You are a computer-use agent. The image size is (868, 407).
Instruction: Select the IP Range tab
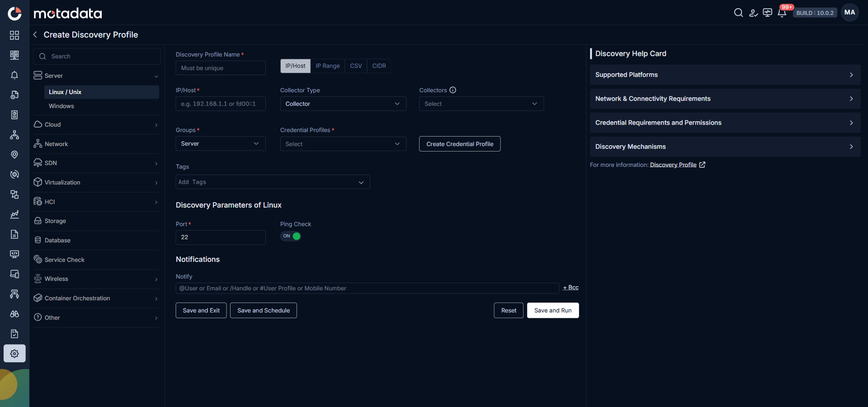coord(328,66)
